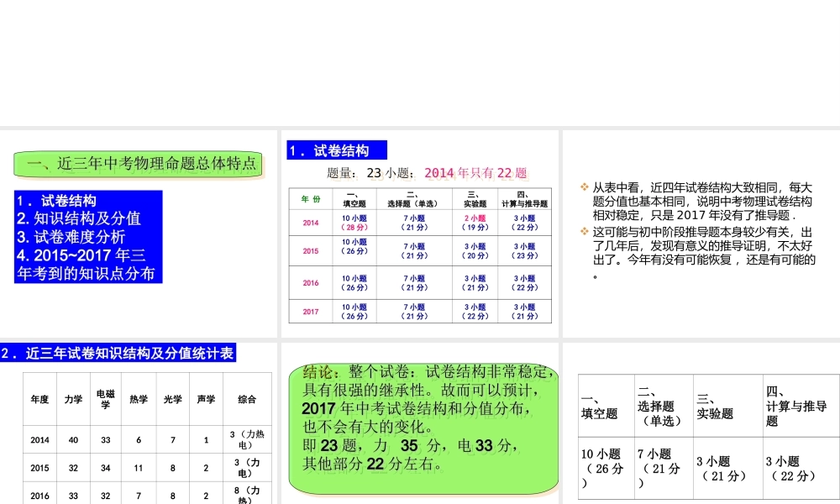The width and height of the screenshot is (840, 504).
Task: Click the '2016' year cell in 试卷结构 table
Action: (x=311, y=283)
